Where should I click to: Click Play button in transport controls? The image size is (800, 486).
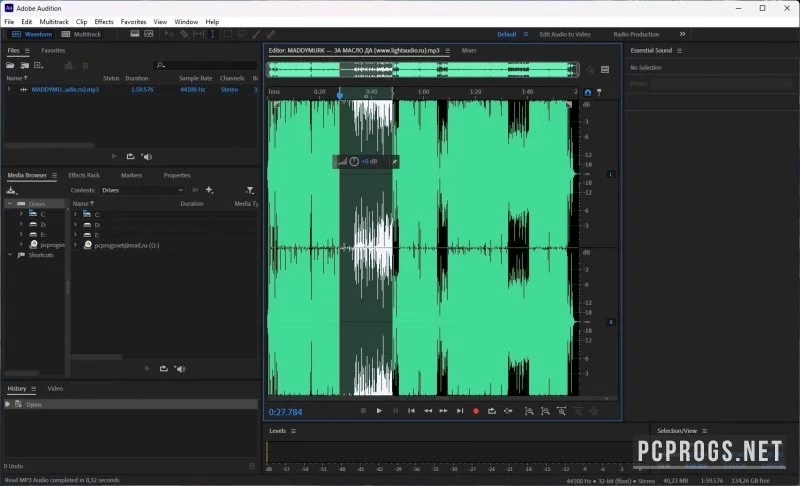click(379, 411)
